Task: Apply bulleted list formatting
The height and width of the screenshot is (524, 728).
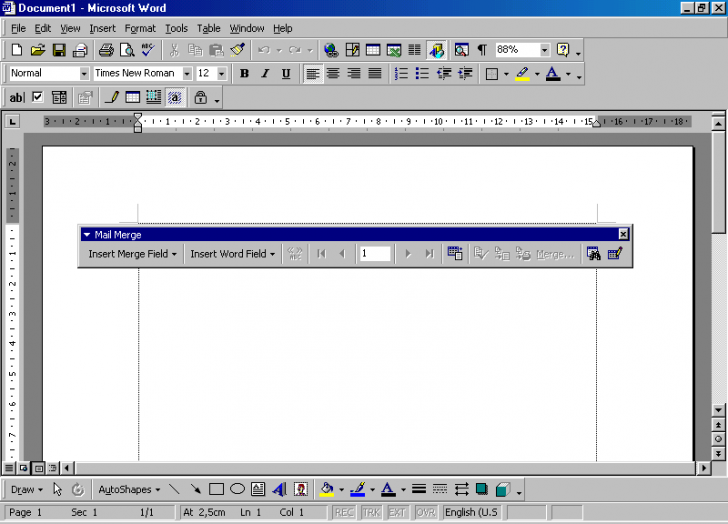Action: pos(422,73)
